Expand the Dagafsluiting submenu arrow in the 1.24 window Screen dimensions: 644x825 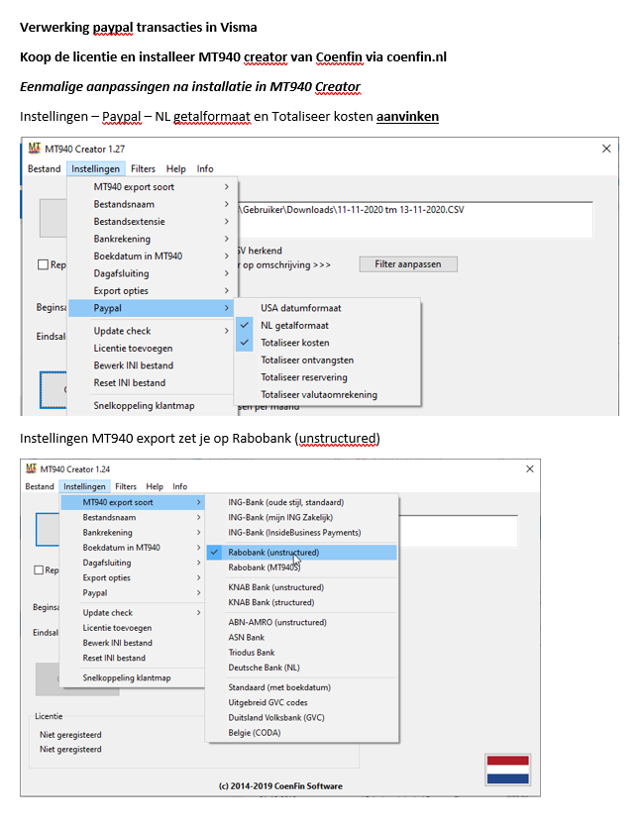pos(199,563)
